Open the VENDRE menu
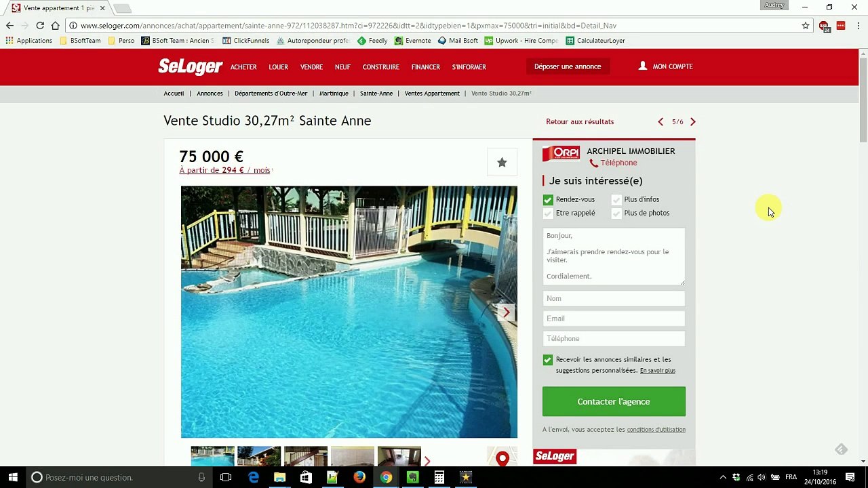Image resolution: width=868 pixels, height=488 pixels. (x=311, y=67)
